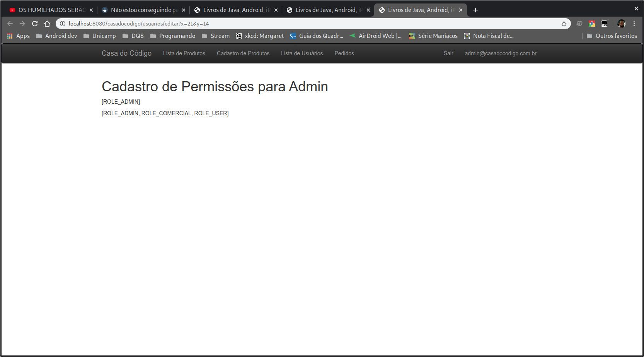
Task: Bookmark this page with the star icon
Action: (x=564, y=24)
